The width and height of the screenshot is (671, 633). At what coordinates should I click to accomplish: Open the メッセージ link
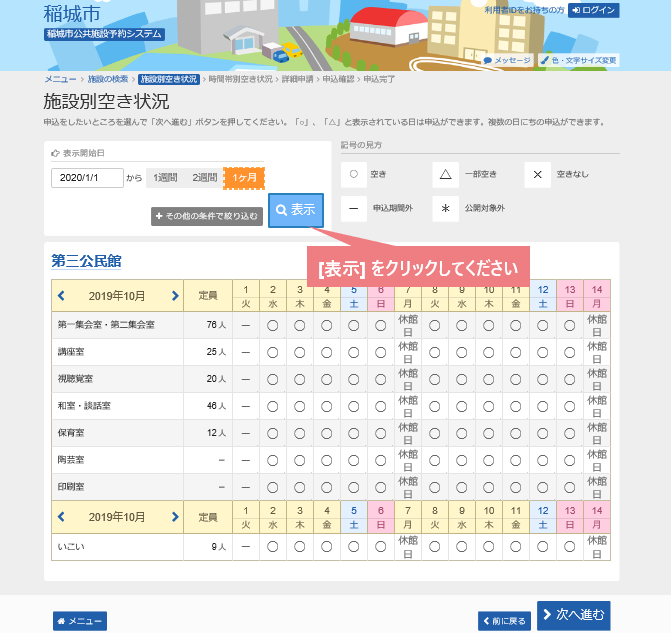point(507,60)
